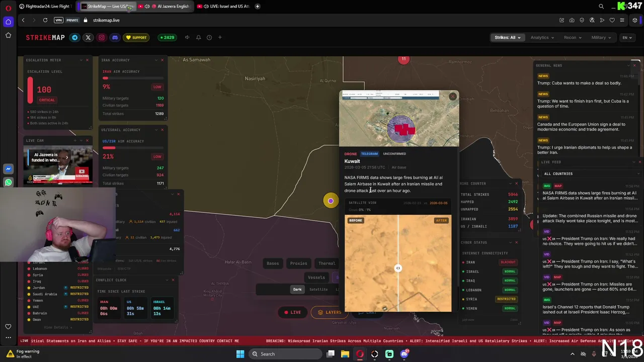644x362 pixels.
Task: Play the Al Jazeera live cam video
Action: (x=58, y=165)
